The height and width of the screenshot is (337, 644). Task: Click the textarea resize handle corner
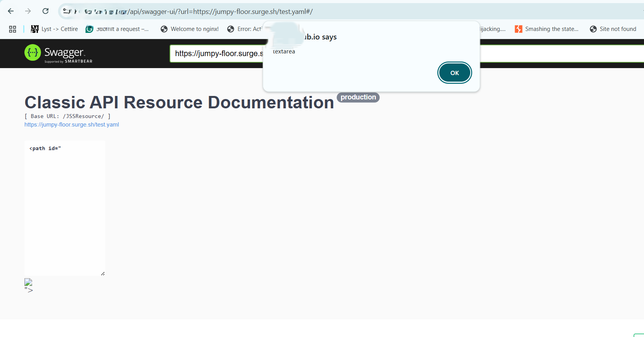103,274
